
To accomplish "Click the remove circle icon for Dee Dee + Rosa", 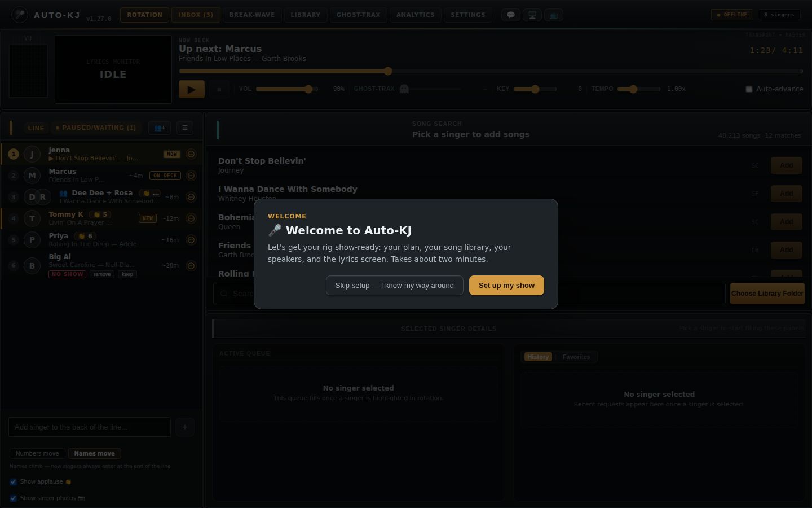I will [191, 197].
